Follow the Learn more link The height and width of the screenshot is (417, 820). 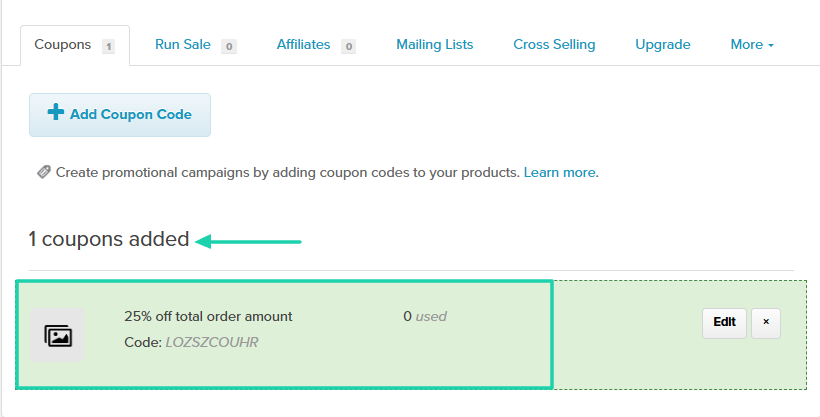click(560, 173)
